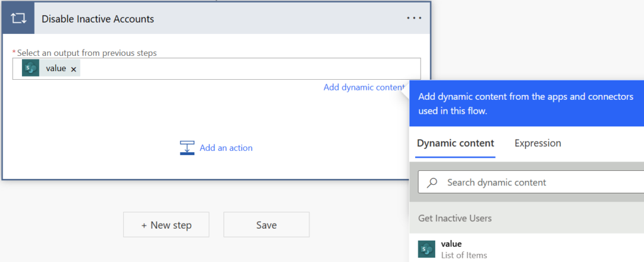Viewport: 644px width, 262px height.
Task: Switch to the Expression tab
Action: click(538, 143)
